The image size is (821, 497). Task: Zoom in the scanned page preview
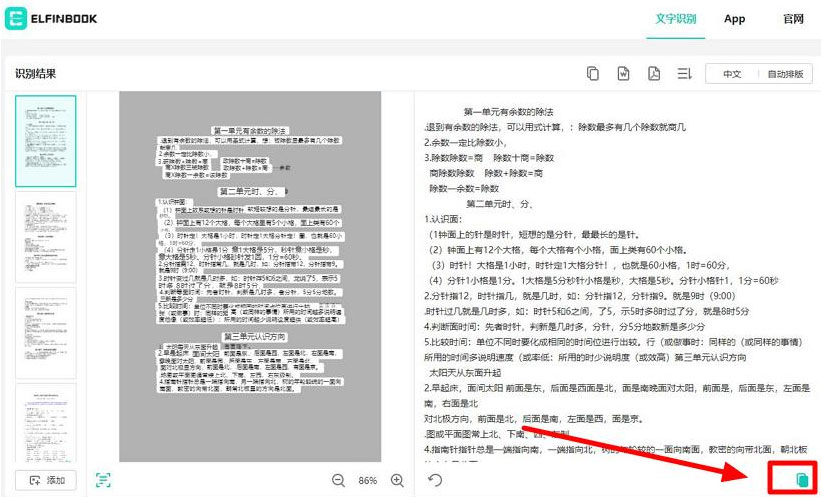pyautogui.click(x=397, y=480)
